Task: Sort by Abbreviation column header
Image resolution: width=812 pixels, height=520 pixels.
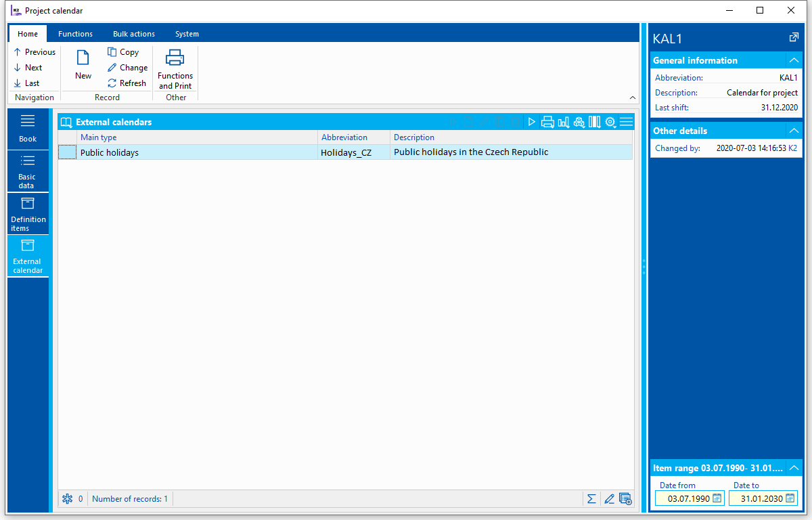Action: tap(355, 137)
